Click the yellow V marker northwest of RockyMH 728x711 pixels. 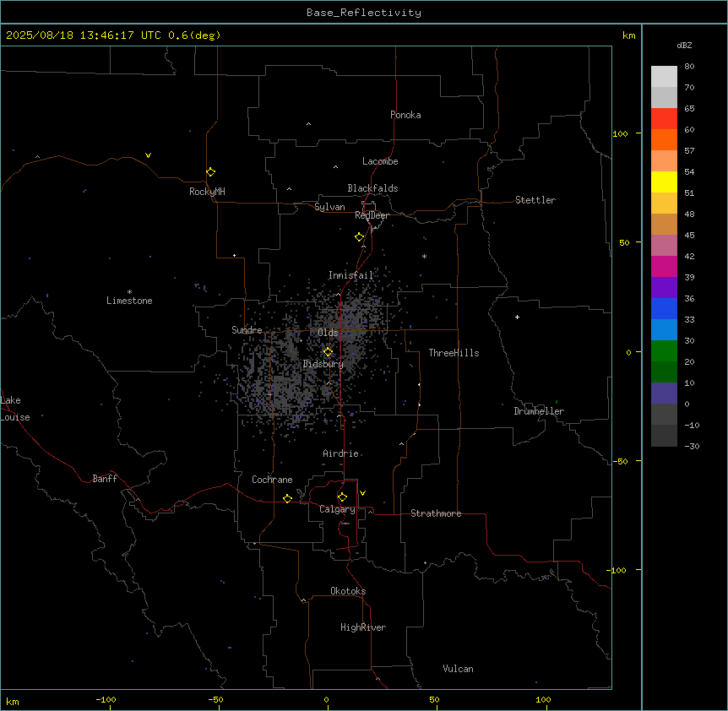148,155
